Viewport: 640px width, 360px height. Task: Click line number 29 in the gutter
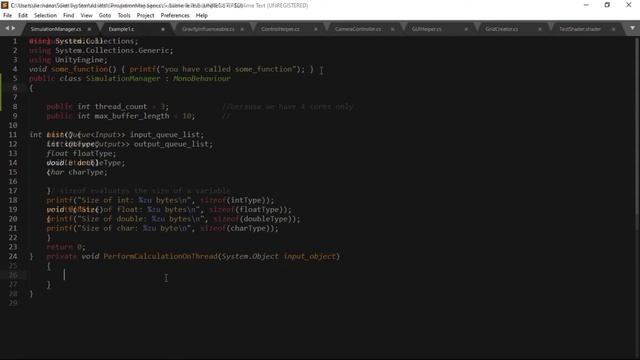pyautogui.click(x=13, y=303)
